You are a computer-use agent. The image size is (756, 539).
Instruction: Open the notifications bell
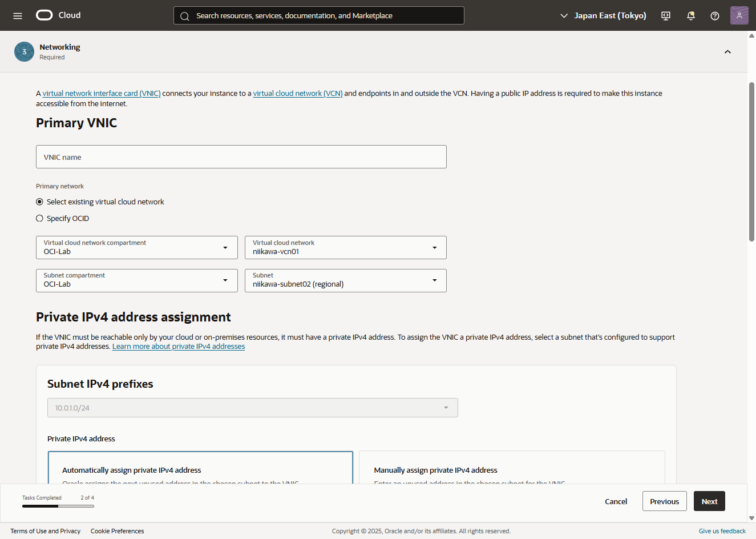tap(690, 16)
